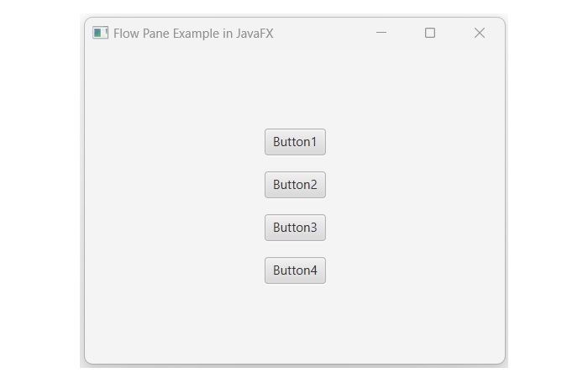Click empty title bar space left of minimize

coord(323,33)
